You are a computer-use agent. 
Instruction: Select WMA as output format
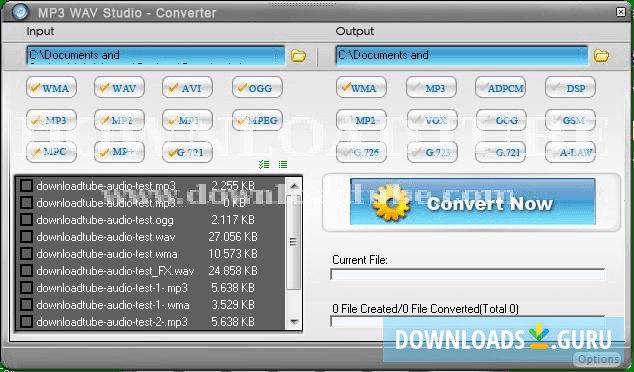pos(361,87)
